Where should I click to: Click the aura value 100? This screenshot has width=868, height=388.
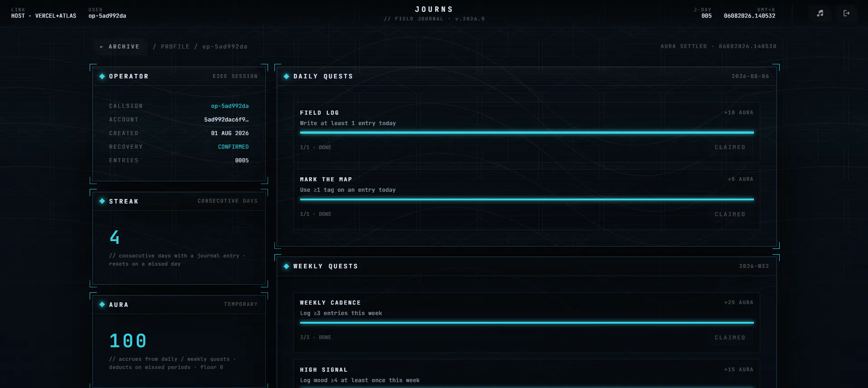(128, 341)
